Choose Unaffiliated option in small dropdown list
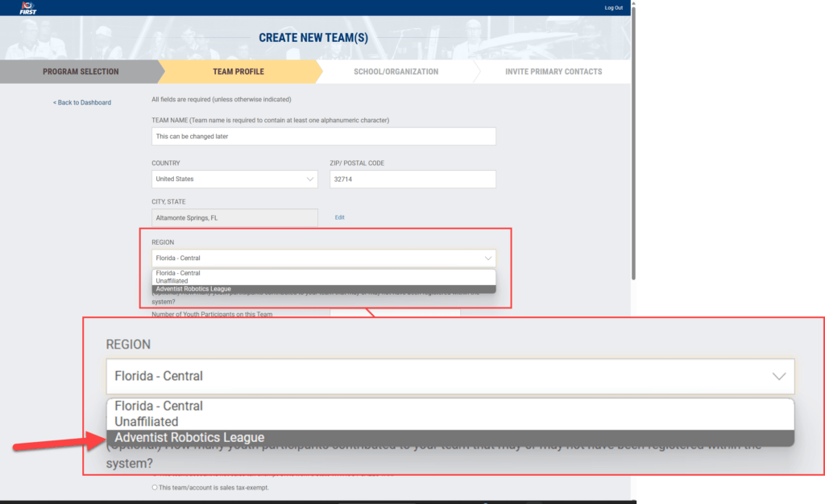 point(324,281)
